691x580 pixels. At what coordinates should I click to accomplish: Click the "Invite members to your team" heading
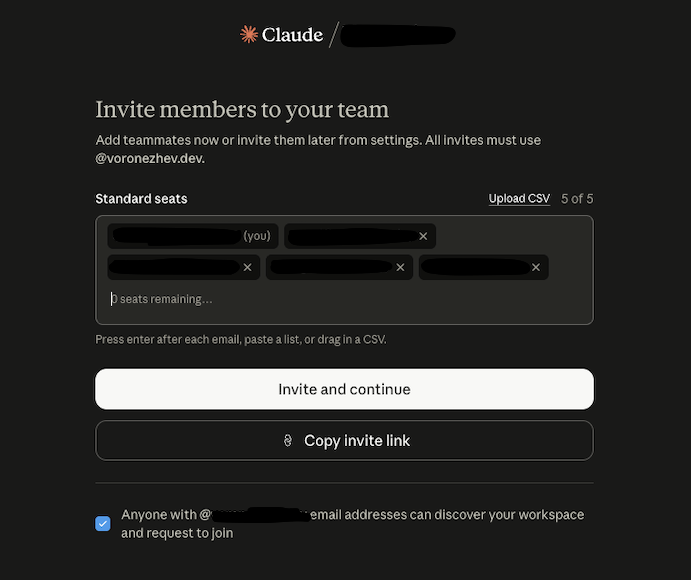click(x=242, y=110)
